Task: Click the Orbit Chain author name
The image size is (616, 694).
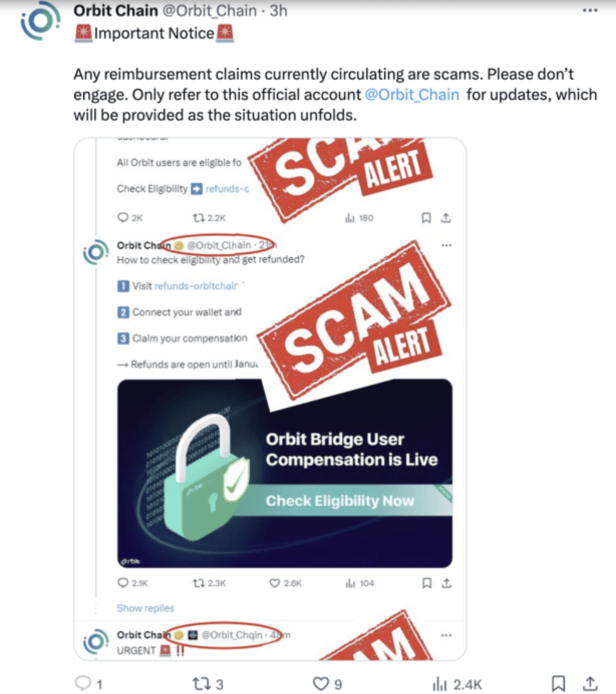Action: coord(115,11)
